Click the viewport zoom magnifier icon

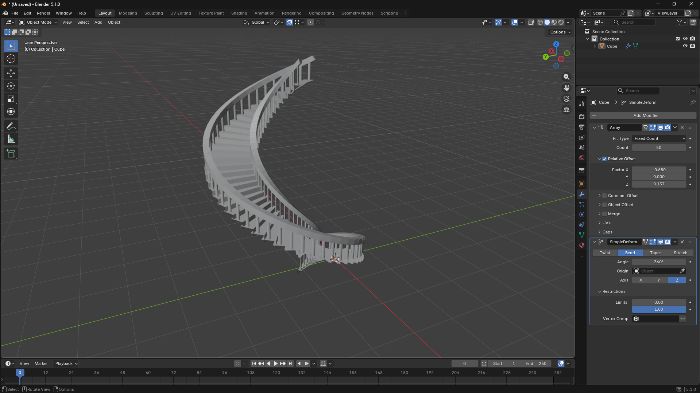[x=567, y=77]
